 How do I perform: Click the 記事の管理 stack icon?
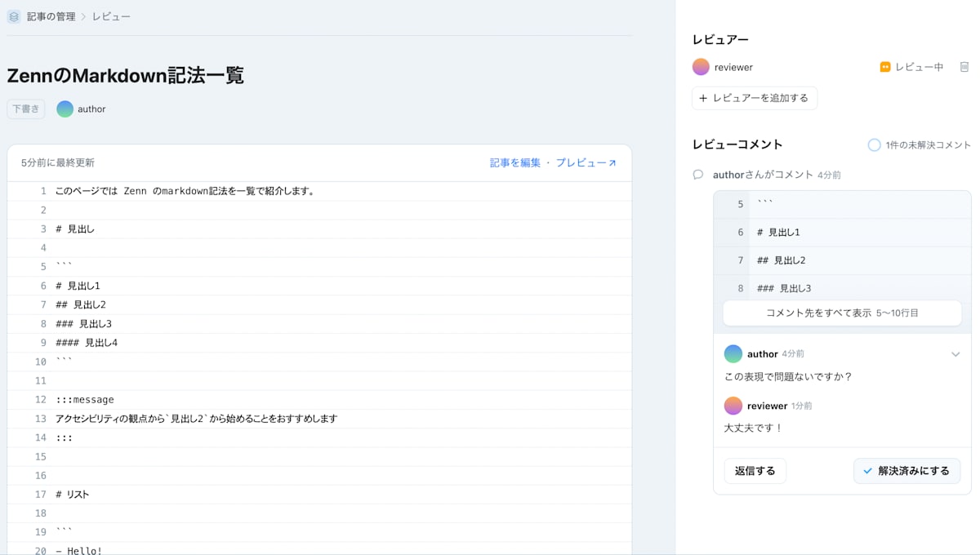coord(14,16)
